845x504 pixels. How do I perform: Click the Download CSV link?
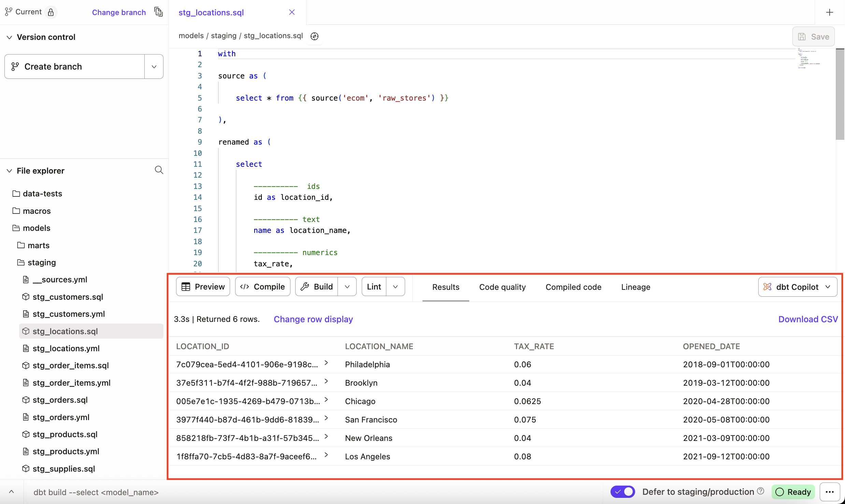click(x=807, y=319)
